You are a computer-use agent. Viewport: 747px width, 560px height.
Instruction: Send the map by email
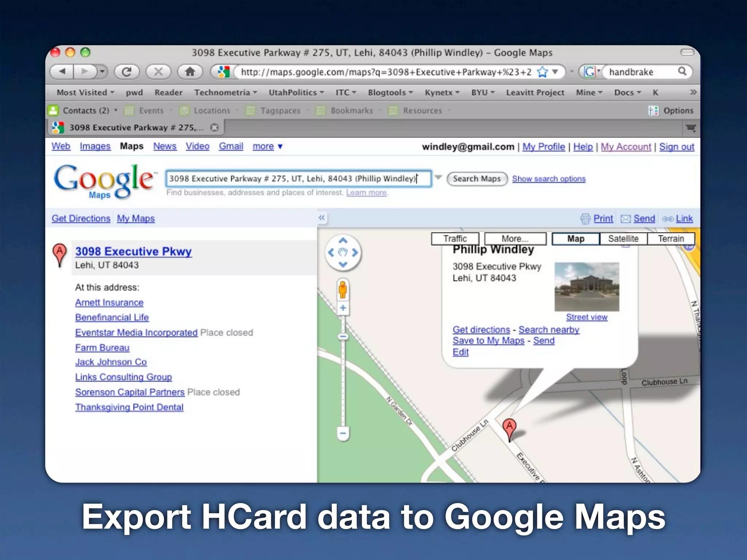coord(638,218)
